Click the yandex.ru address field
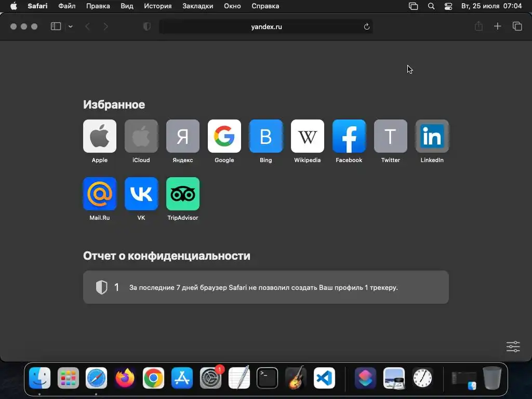This screenshot has height=399, width=532. pyautogui.click(x=266, y=26)
